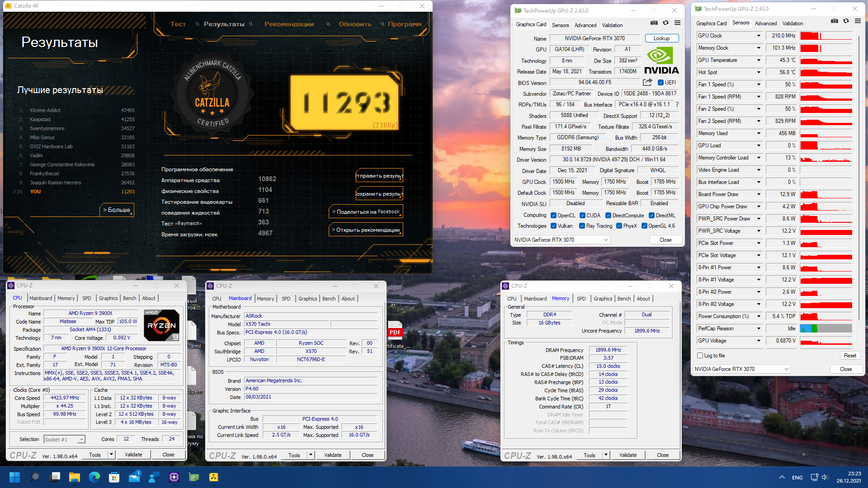Open taskbar Search
Image resolution: width=868 pixels, height=488 pixels.
point(35,477)
